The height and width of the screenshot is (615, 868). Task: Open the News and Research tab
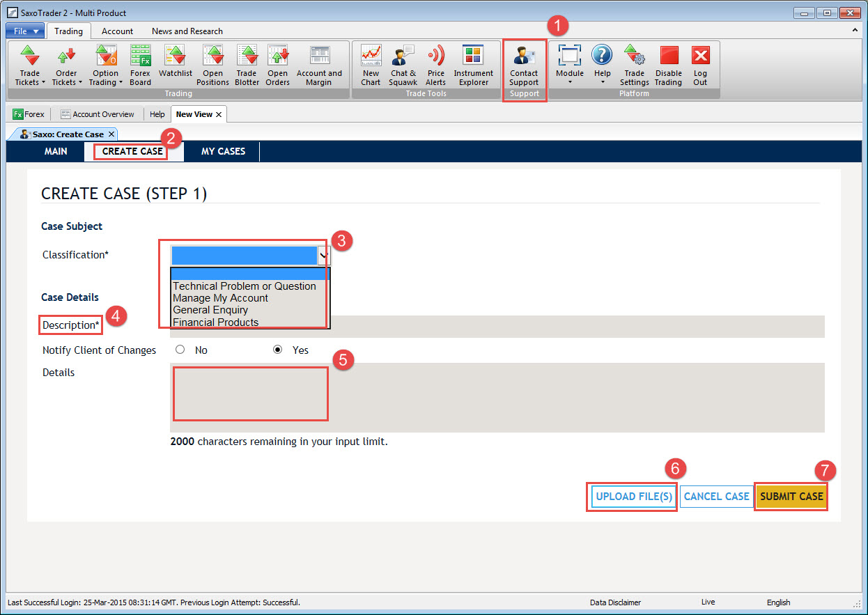(187, 31)
